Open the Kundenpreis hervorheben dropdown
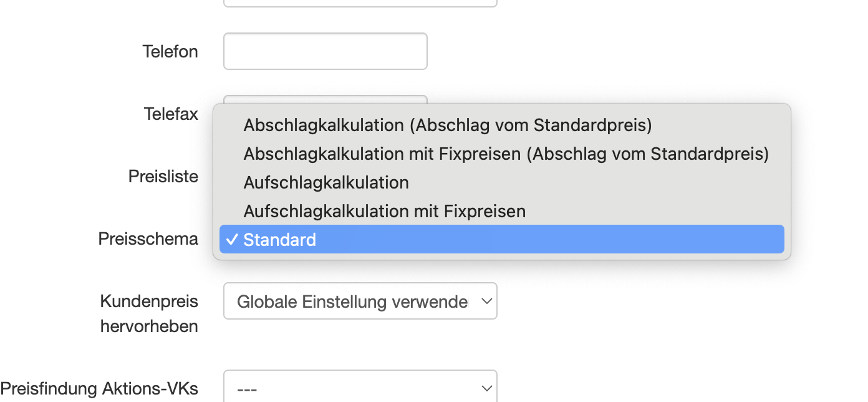 (360, 301)
